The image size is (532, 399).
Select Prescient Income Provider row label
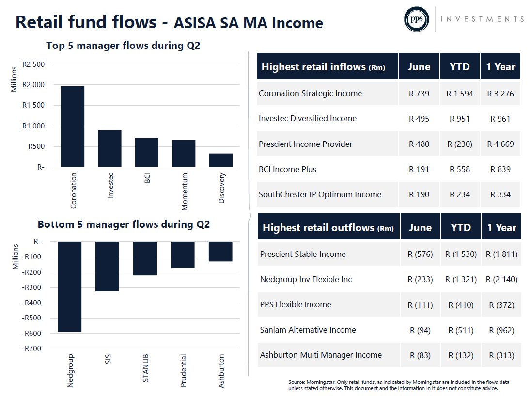click(x=305, y=144)
